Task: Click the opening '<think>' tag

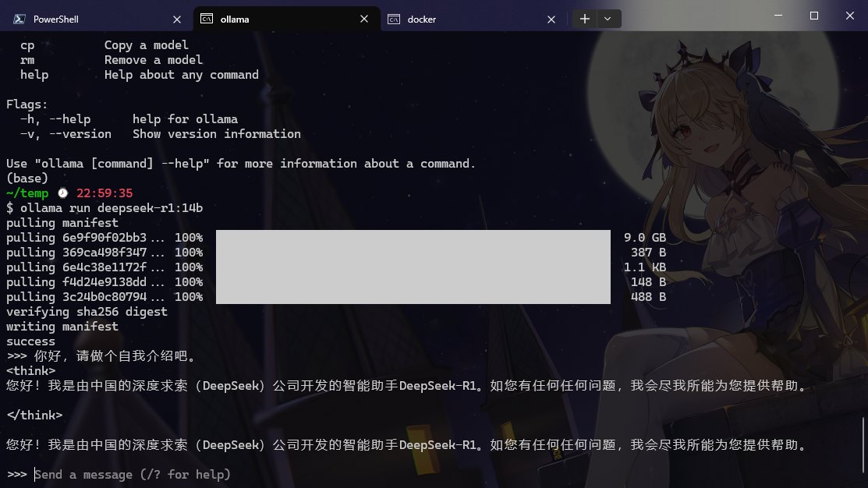Action: 30,371
